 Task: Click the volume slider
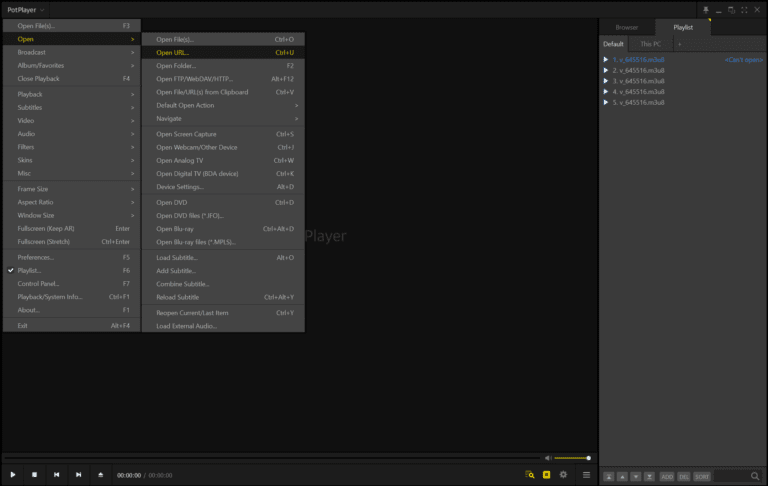(x=572, y=458)
